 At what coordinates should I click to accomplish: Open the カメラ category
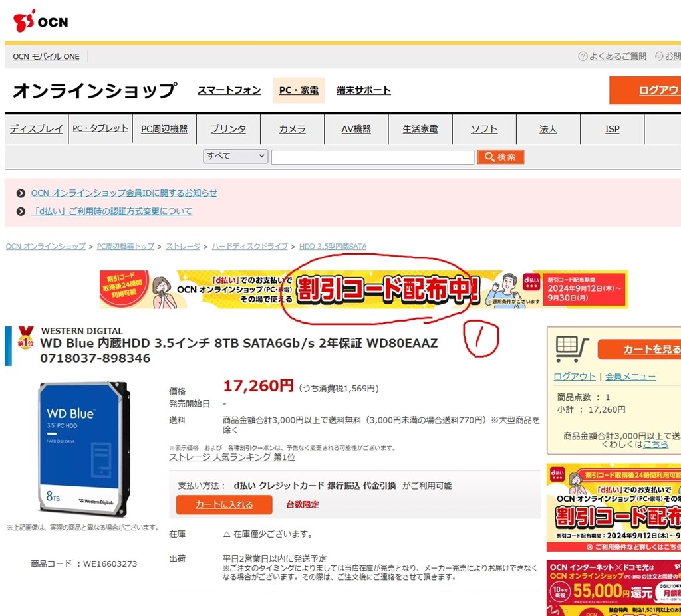[x=293, y=129]
